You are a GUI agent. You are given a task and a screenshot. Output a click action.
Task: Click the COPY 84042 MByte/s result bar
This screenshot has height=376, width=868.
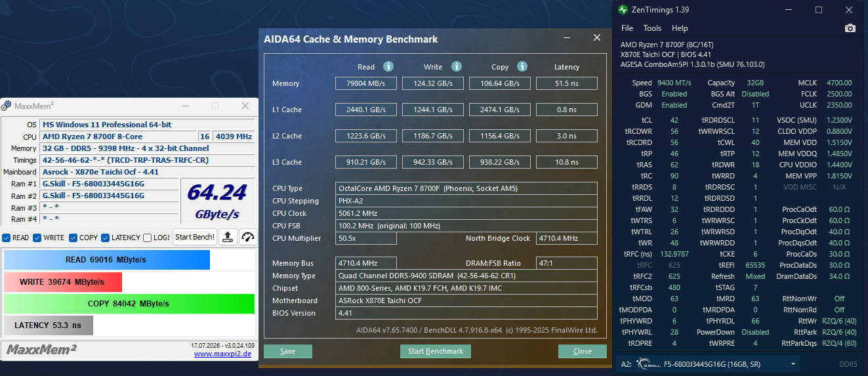coord(129,304)
